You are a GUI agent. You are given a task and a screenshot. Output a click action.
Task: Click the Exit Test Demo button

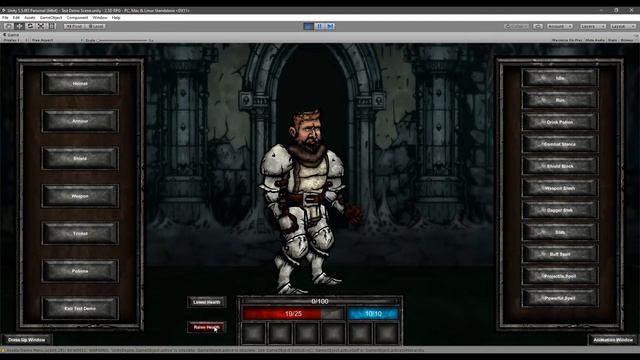80,309
